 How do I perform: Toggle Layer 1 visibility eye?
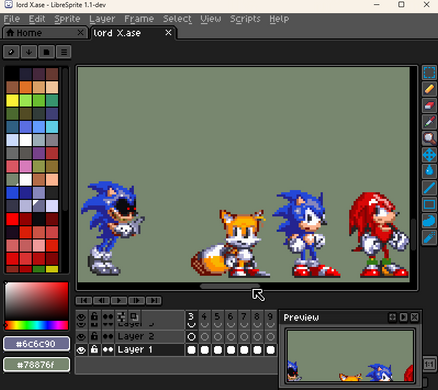pos(81,350)
